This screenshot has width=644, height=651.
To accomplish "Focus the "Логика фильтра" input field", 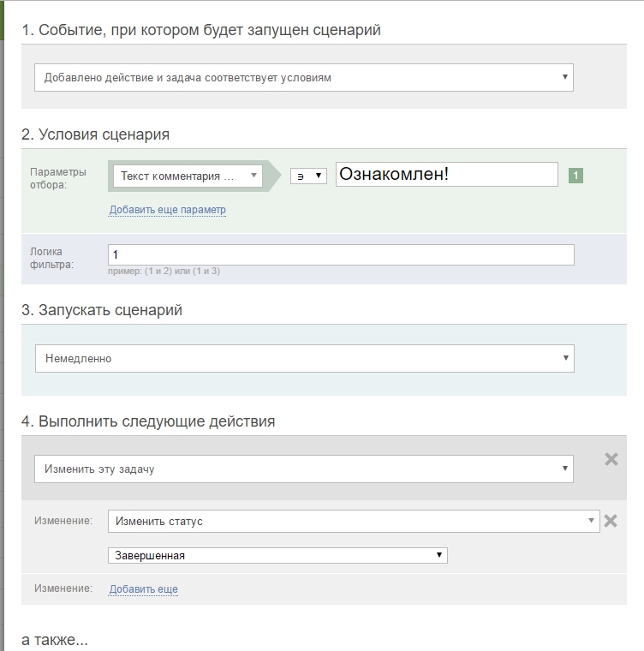I will tap(341, 255).
